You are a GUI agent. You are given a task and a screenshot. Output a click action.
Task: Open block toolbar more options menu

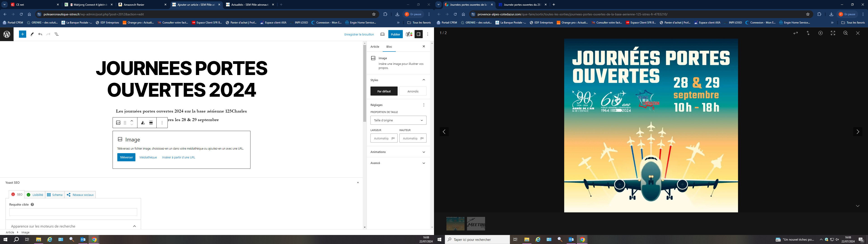pyautogui.click(x=162, y=123)
